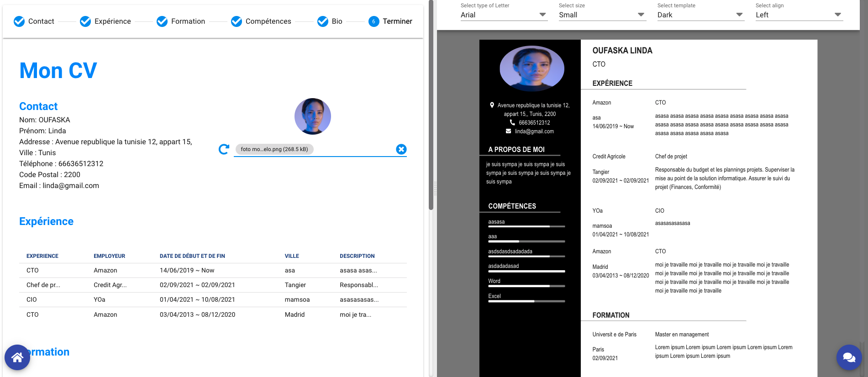This screenshot has height=377, width=868.
Task: Click the VILLE column header
Action: [292, 256]
